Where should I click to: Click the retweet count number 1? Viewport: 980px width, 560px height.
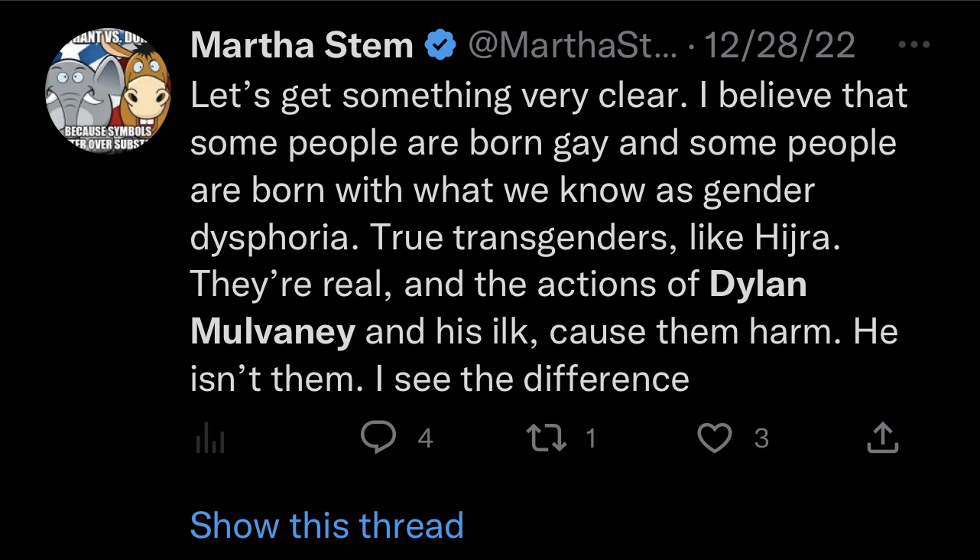pos(589,438)
